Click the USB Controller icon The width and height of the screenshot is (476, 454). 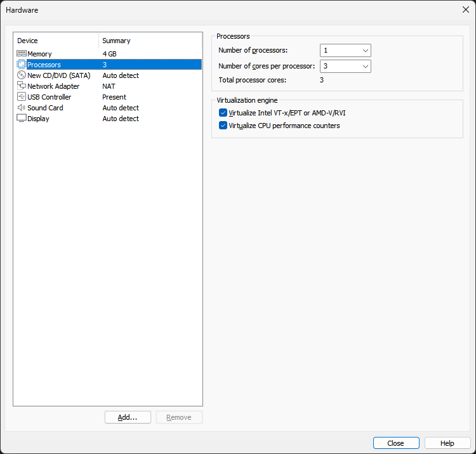point(22,97)
